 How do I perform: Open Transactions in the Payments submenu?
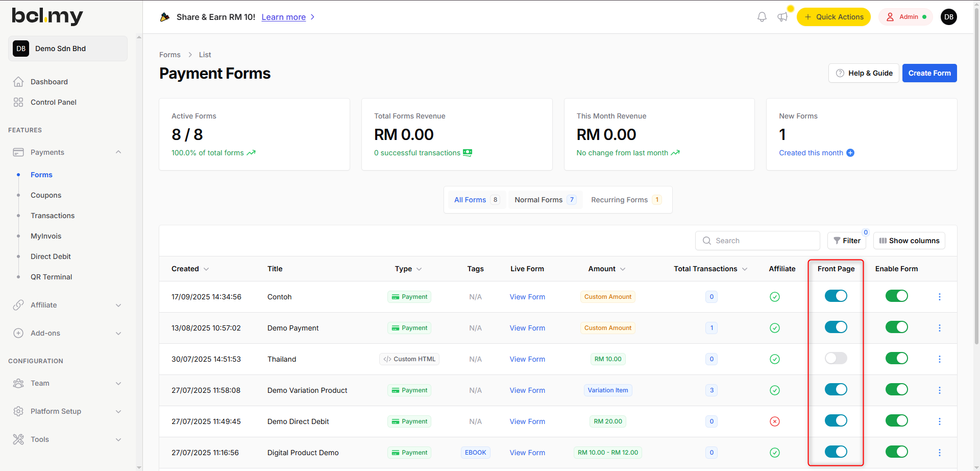[53, 216]
